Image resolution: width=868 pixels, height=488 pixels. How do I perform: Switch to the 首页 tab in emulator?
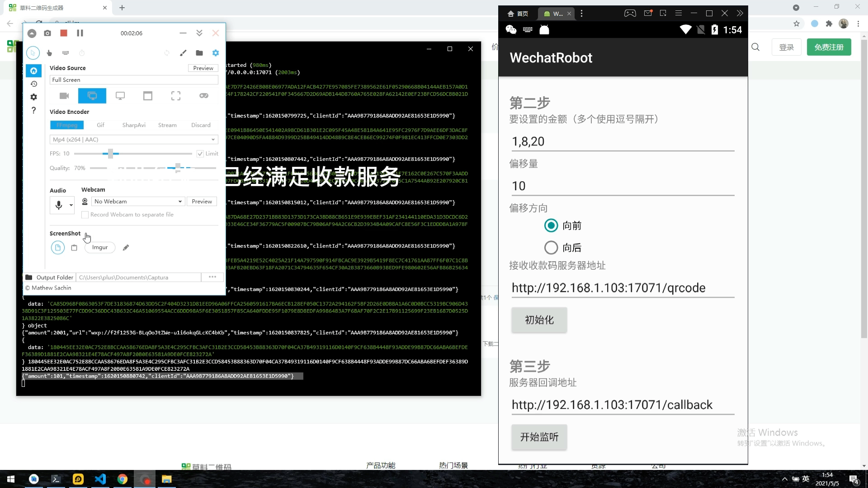518,13
